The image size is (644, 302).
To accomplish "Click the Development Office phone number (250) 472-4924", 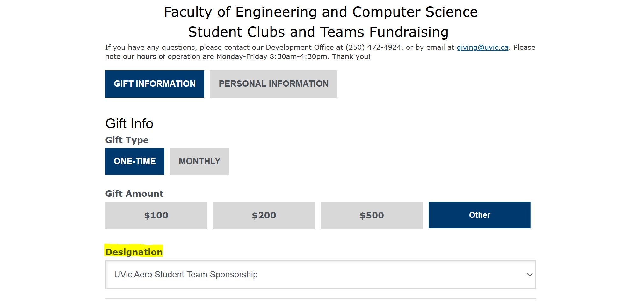I will (373, 48).
